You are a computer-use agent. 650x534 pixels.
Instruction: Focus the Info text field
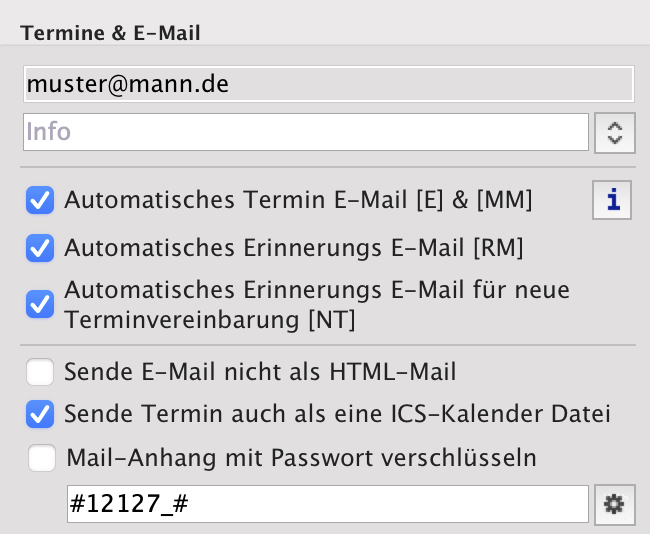coord(306,132)
